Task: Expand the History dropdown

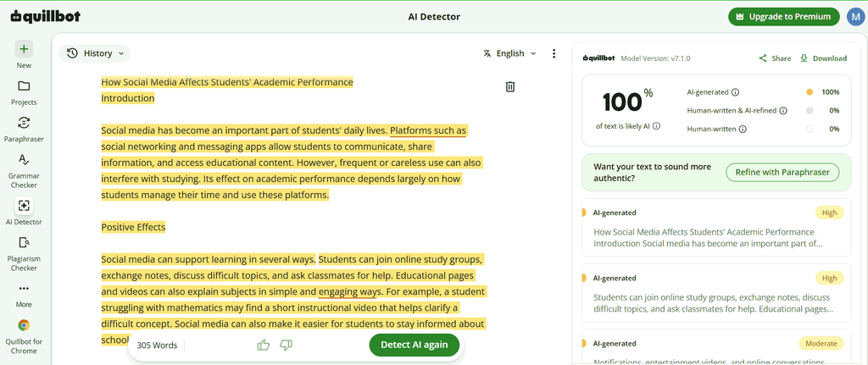Action: point(95,53)
